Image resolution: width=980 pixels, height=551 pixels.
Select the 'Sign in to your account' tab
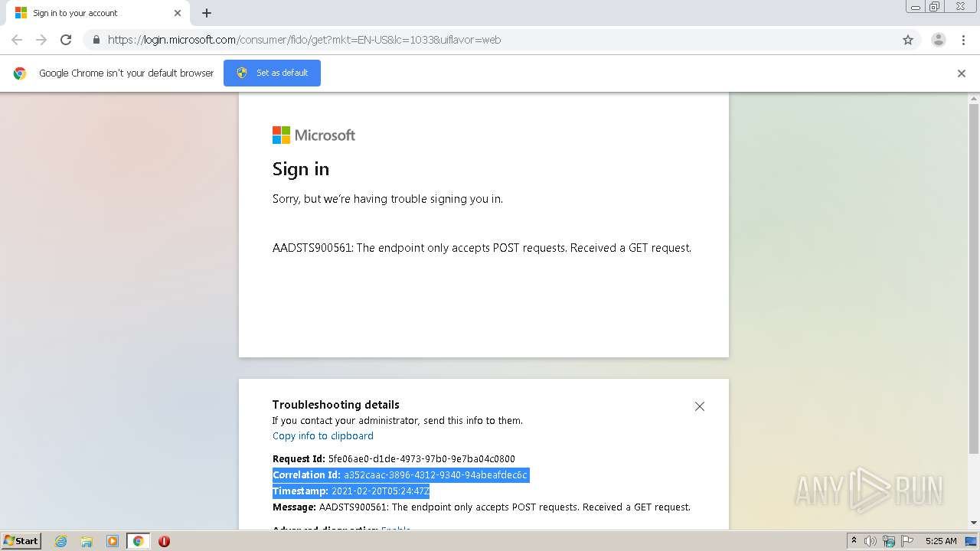(x=96, y=13)
